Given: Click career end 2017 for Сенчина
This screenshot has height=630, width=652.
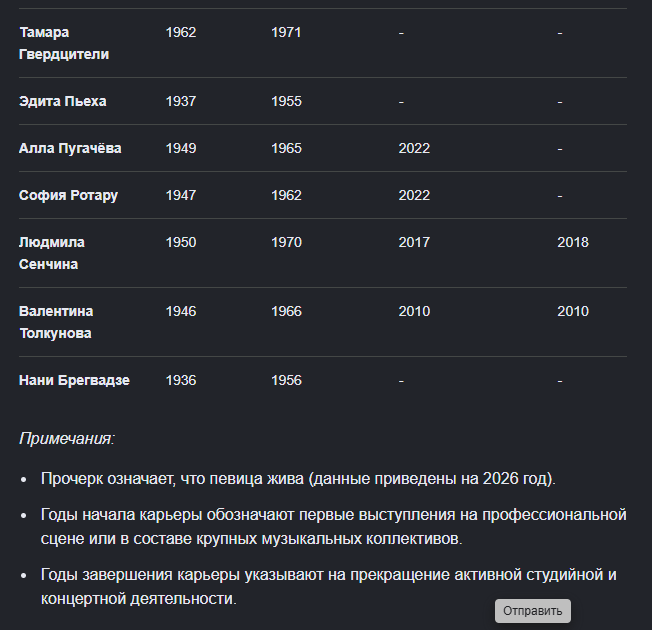Looking at the screenshot, I should point(414,242).
